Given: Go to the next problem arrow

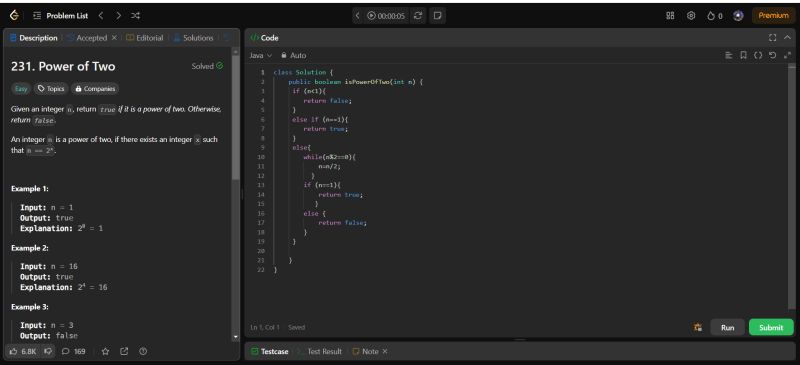Looking at the screenshot, I should 118,16.
